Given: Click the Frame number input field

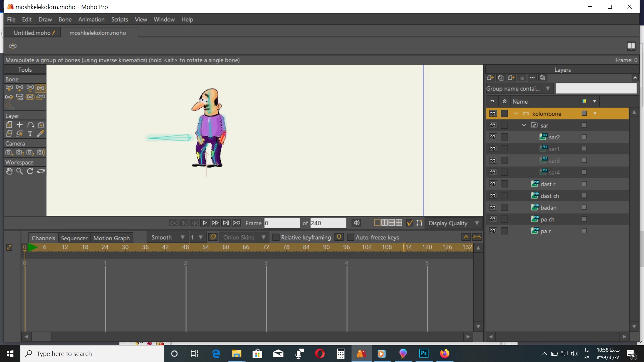Looking at the screenshot, I should (x=281, y=223).
